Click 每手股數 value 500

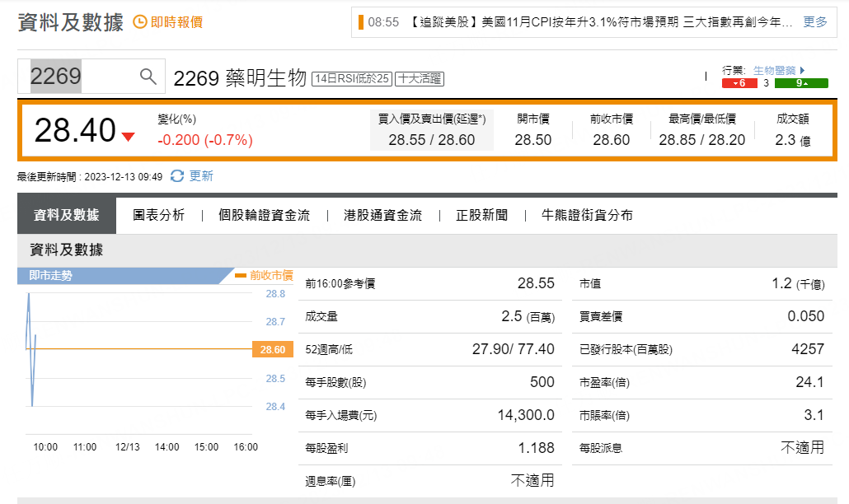pos(542,382)
